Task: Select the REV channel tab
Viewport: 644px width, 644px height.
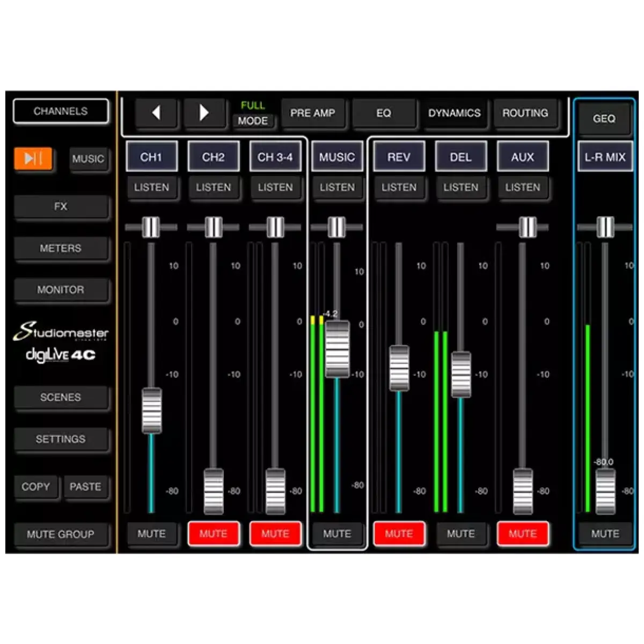Action: (x=399, y=156)
